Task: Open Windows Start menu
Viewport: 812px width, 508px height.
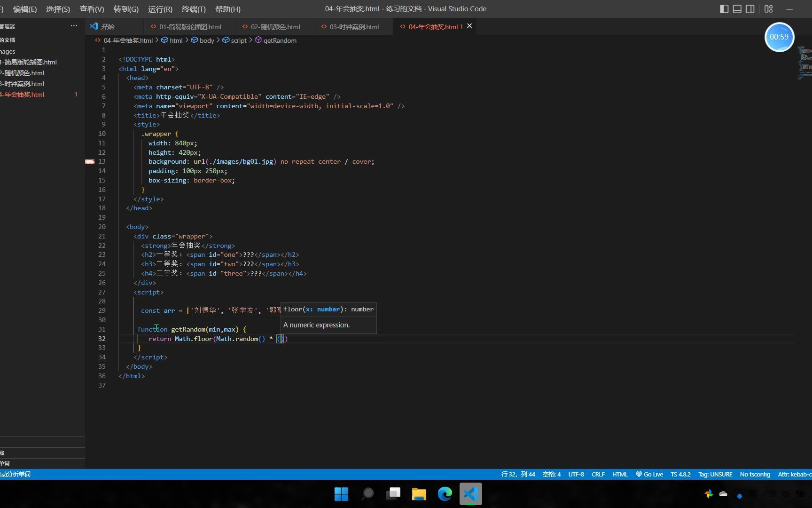Action: click(x=342, y=494)
